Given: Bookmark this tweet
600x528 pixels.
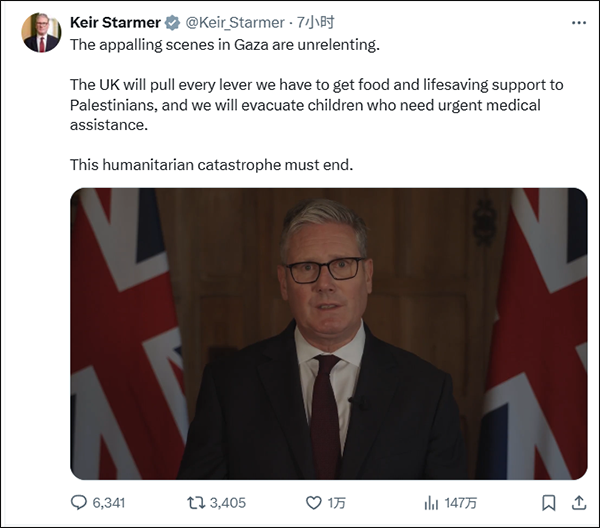Looking at the screenshot, I should [x=548, y=502].
